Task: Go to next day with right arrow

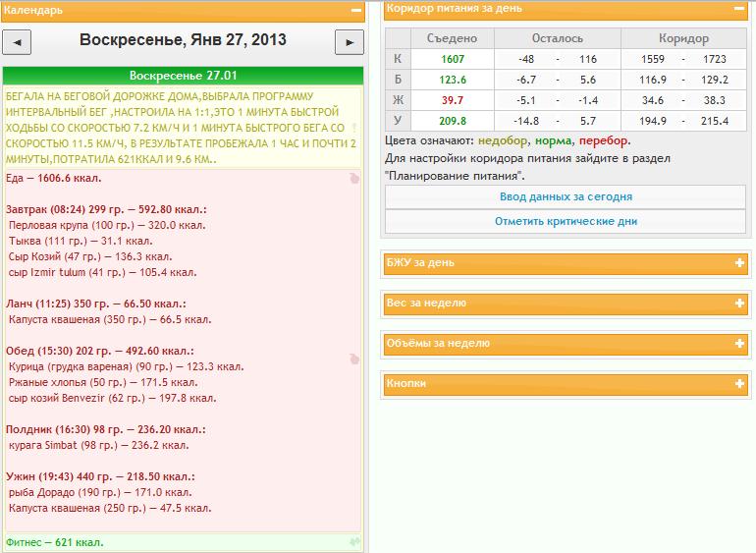Action: [350, 42]
